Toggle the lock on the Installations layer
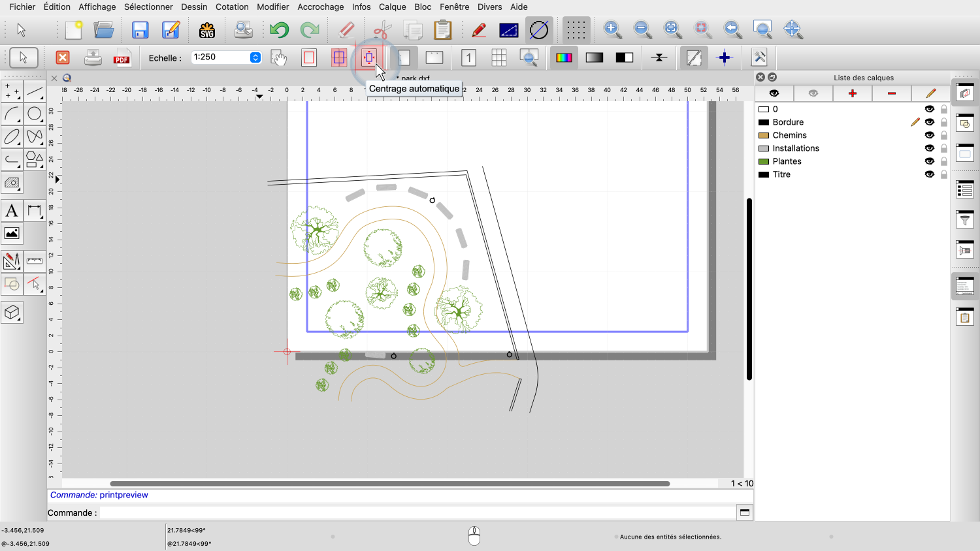Image resolution: width=980 pixels, height=551 pixels. point(943,148)
